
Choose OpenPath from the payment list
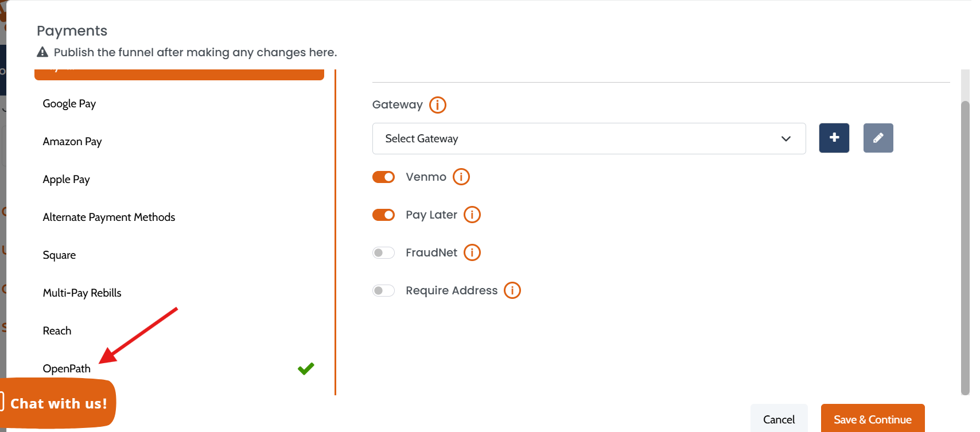(67, 368)
